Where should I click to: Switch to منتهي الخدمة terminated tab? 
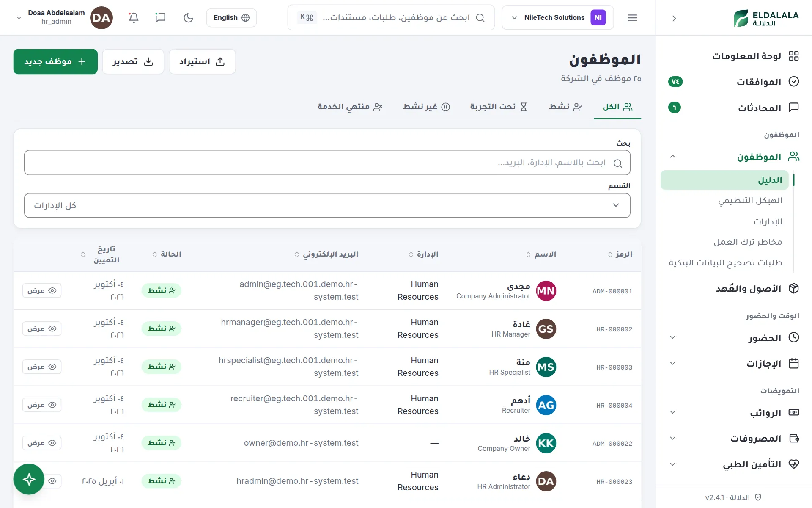click(x=350, y=107)
